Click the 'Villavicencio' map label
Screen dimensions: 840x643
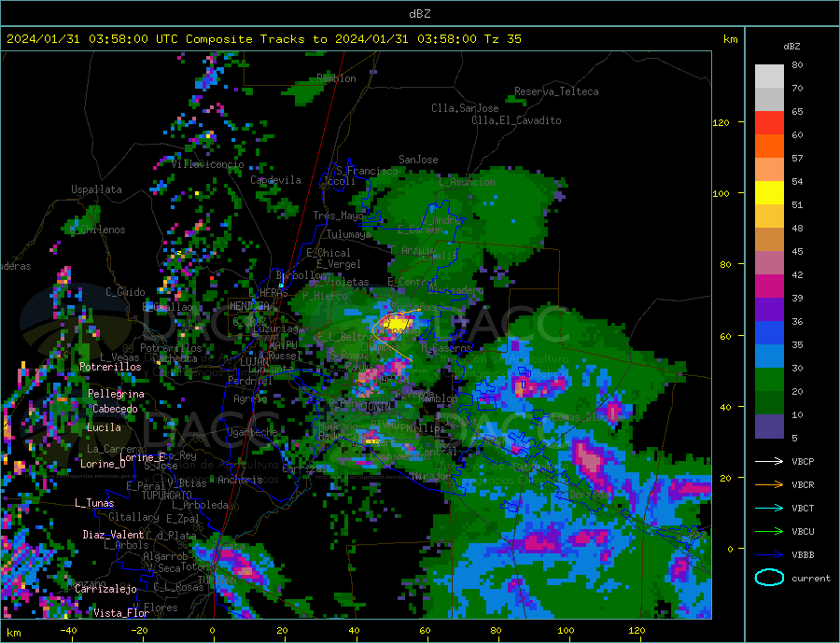pos(207,164)
